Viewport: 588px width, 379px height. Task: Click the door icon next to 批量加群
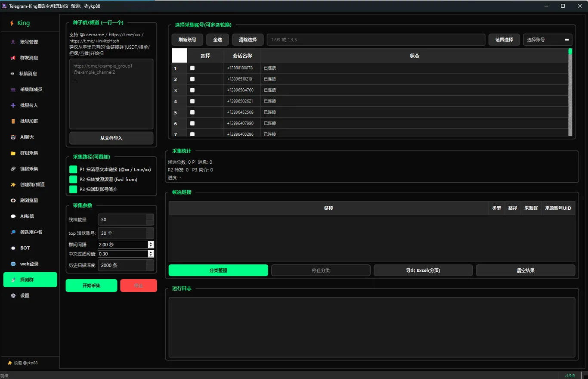pyautogui.click(x=13, y=121)
